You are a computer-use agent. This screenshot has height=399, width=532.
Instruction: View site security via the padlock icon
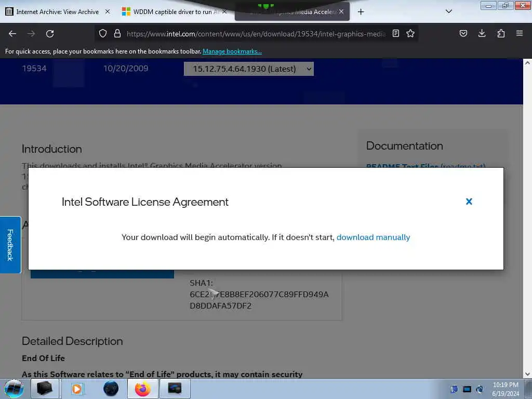[x=117, y=33]
